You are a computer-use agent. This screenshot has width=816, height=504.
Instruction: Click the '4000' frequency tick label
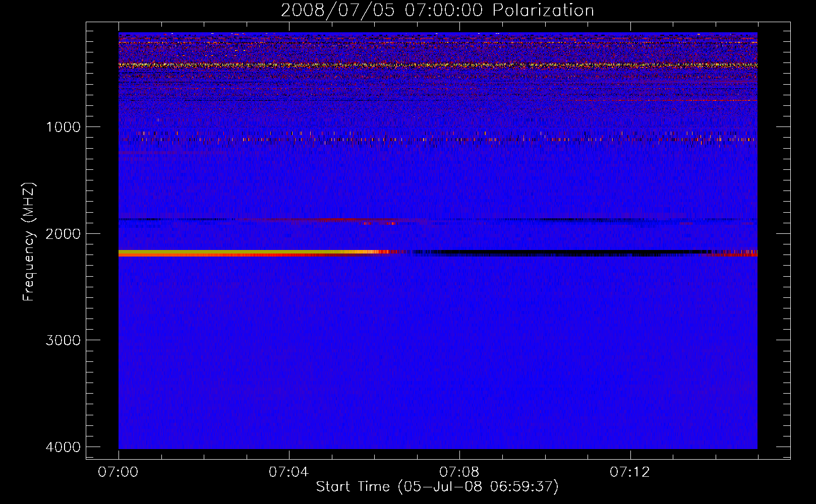[x=63, y=447]
